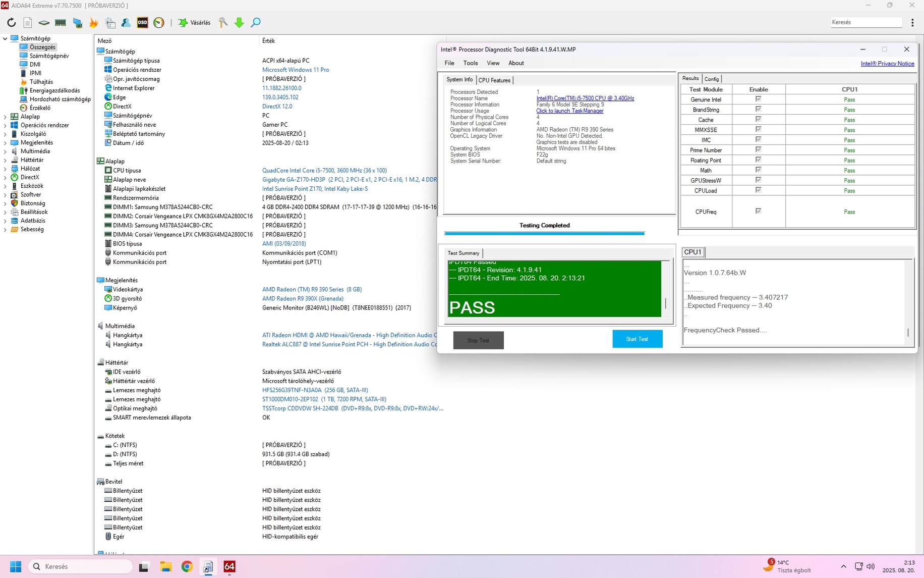Open the AIDA64 three-dot options menu
Viewport: 924px width, 578px height.
912,23
